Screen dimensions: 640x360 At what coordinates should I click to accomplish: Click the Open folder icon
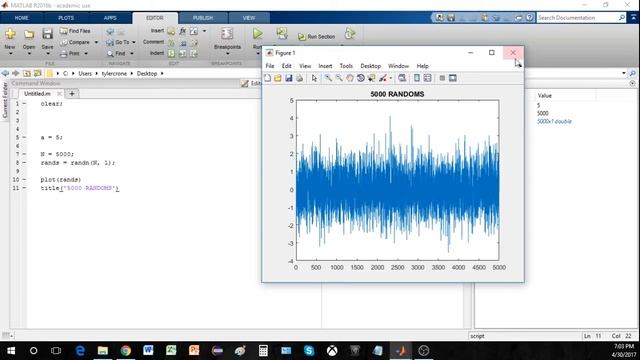tap(29, 34)
